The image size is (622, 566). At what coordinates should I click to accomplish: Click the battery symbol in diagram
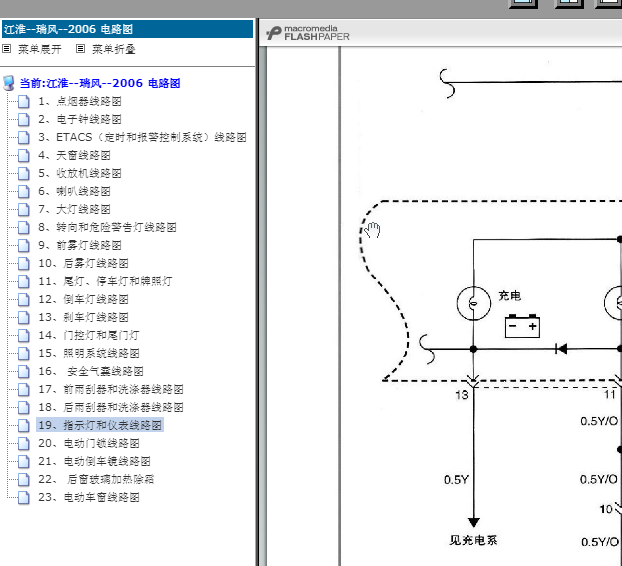[522, 326]
